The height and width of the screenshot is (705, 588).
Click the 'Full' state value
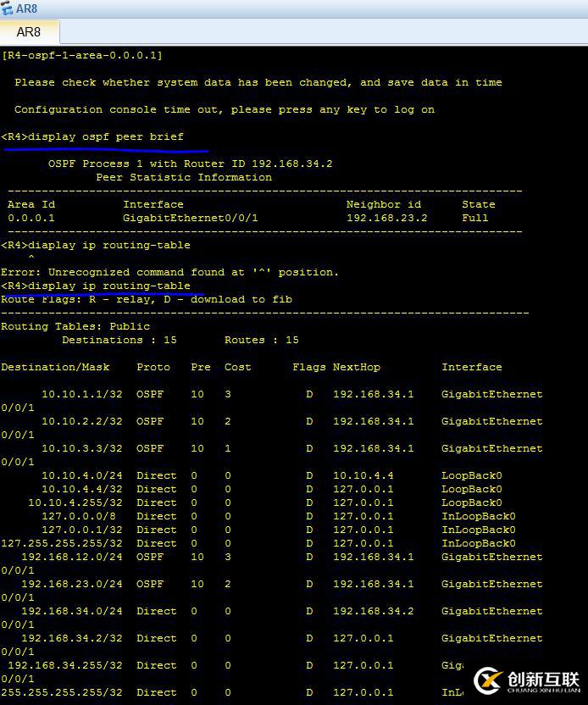tap(474, 218)
